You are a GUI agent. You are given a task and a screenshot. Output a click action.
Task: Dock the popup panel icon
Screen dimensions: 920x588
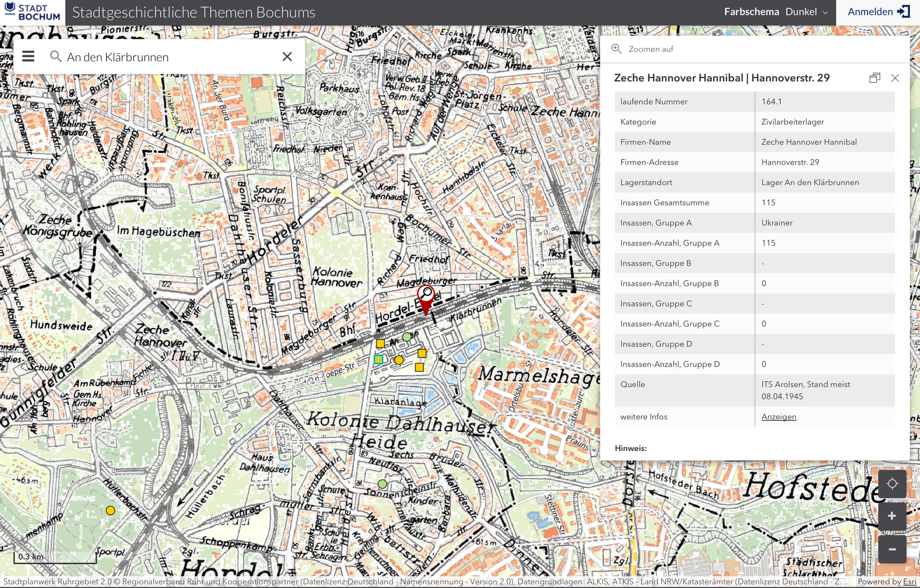click(874, 78)
